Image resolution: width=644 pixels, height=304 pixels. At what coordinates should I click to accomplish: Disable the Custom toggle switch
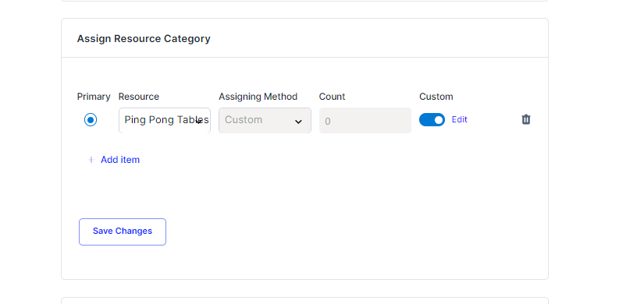tap(432, 120)
